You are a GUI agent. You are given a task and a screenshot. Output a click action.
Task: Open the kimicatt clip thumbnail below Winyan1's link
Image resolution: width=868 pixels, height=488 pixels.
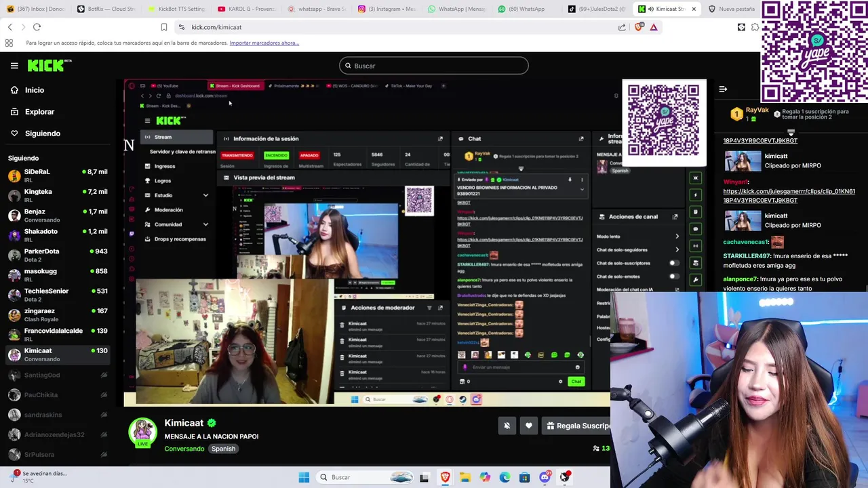pos(743,221)
